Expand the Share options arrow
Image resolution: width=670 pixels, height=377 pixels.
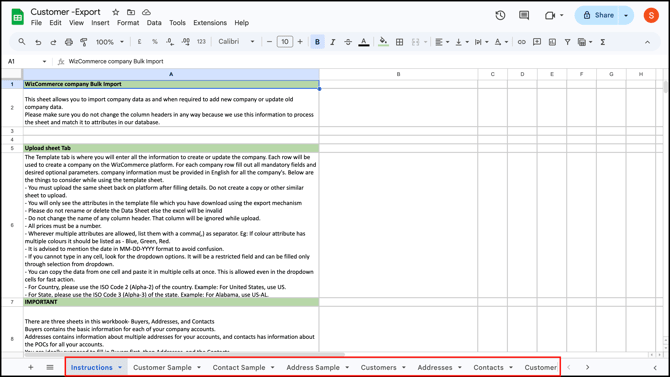(x=626, y=15)
